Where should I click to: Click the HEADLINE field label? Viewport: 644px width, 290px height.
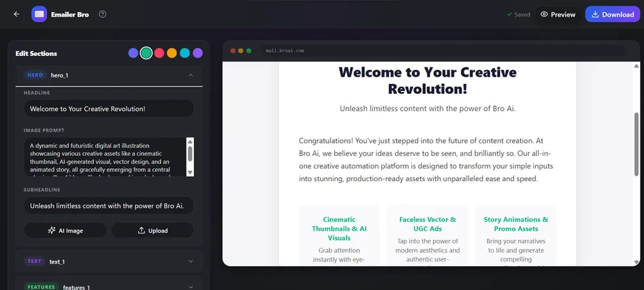coord(37,93)
